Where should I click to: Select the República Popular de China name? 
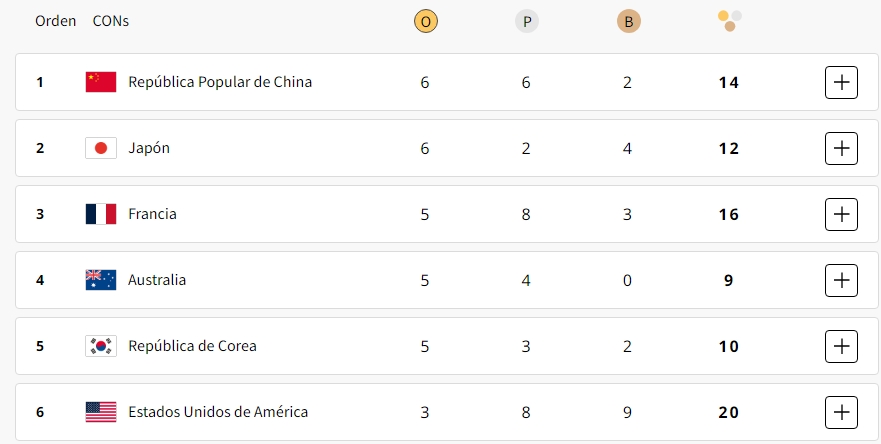coord(220,82)
